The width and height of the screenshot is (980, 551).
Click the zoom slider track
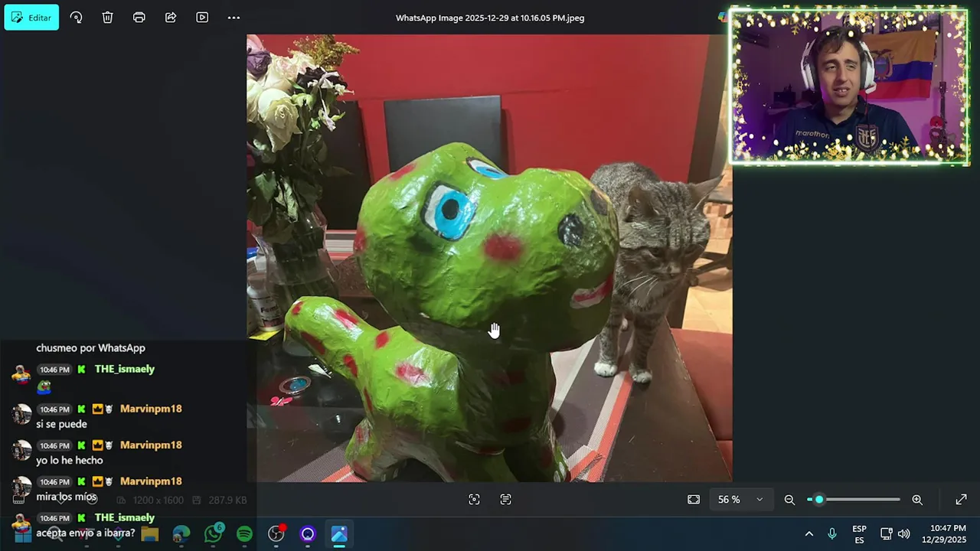click(x=854, y=500)
